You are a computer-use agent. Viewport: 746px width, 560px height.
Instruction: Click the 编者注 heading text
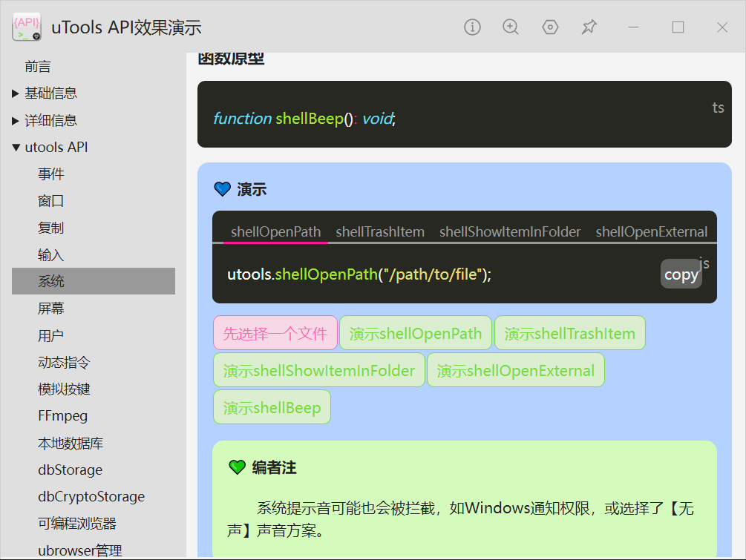pos(274,467)
